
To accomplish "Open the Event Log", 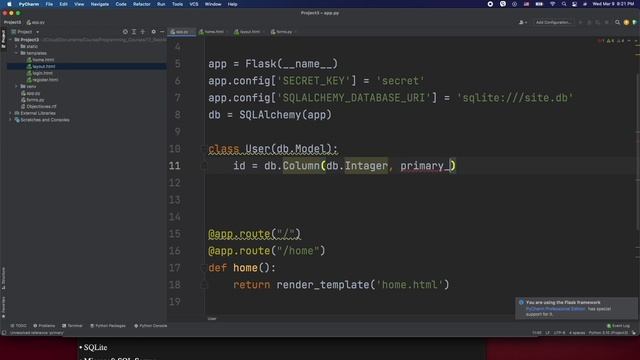I will pos(618,326).
